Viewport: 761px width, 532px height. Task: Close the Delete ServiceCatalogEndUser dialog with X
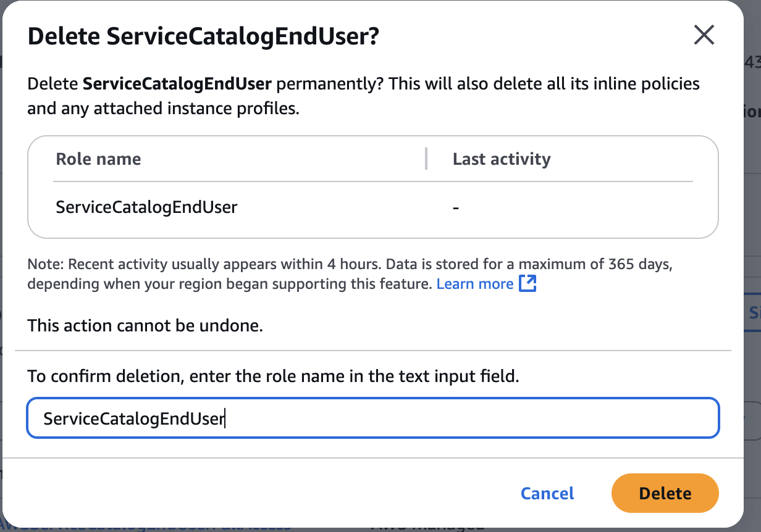[x=704, y=35]
